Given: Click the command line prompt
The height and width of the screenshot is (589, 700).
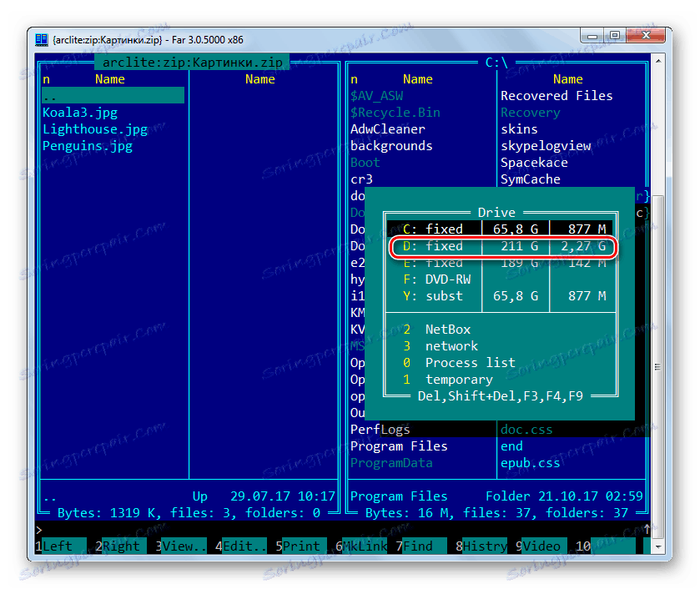Looking at the screenshot, I should pos(39,530).
